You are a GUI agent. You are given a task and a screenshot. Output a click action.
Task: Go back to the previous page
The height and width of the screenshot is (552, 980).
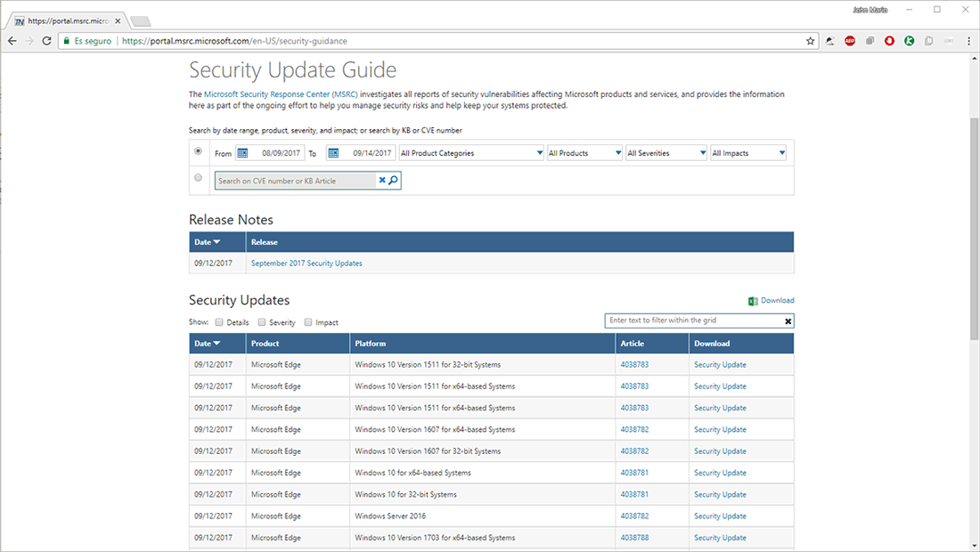(x=12, y=41)
